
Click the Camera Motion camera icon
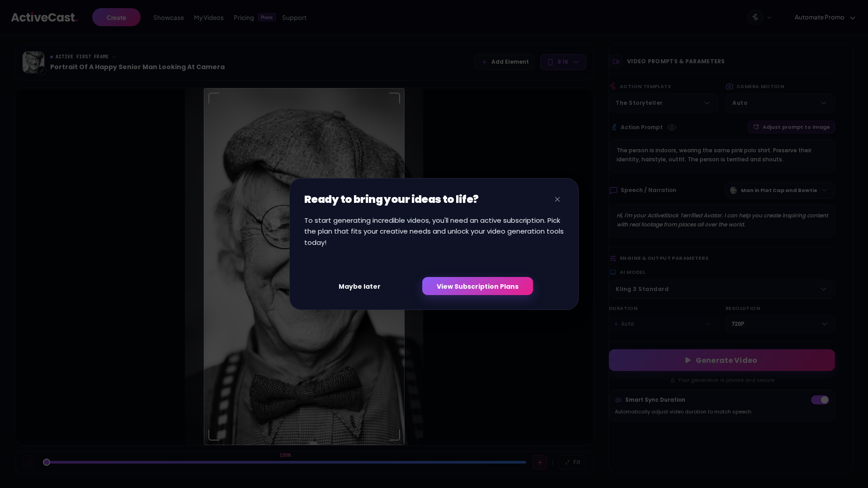coord(730,86)
